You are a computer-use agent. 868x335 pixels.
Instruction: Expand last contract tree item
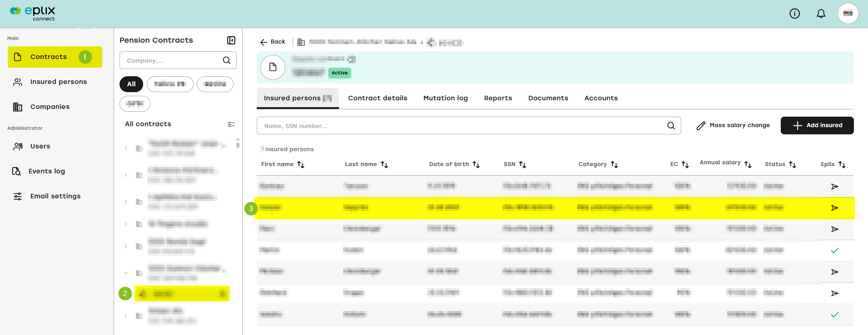pos(126,316)
